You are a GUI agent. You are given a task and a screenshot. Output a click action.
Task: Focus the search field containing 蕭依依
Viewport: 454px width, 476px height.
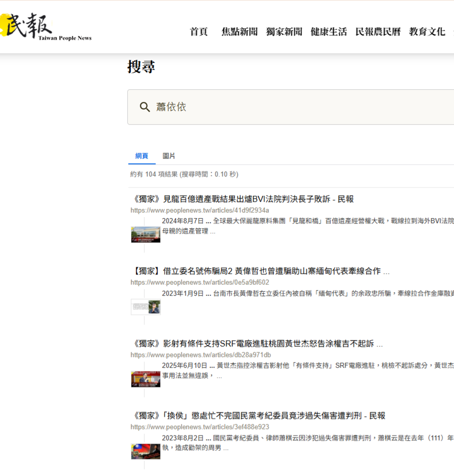coord(291,107)
